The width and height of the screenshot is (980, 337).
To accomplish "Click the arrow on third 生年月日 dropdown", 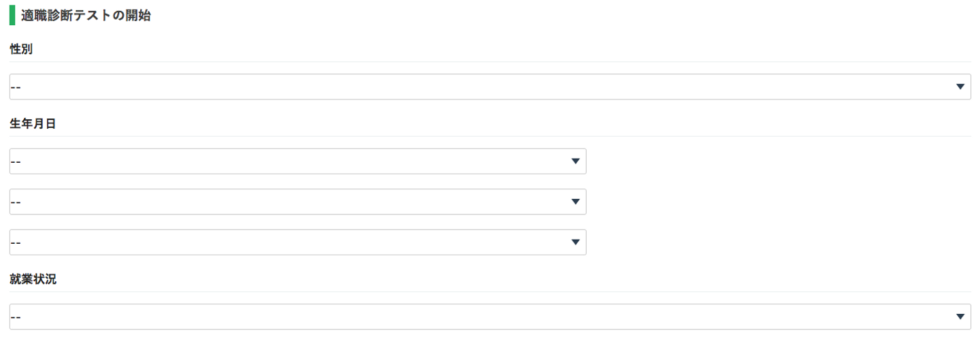I will (x=576, y=242).
